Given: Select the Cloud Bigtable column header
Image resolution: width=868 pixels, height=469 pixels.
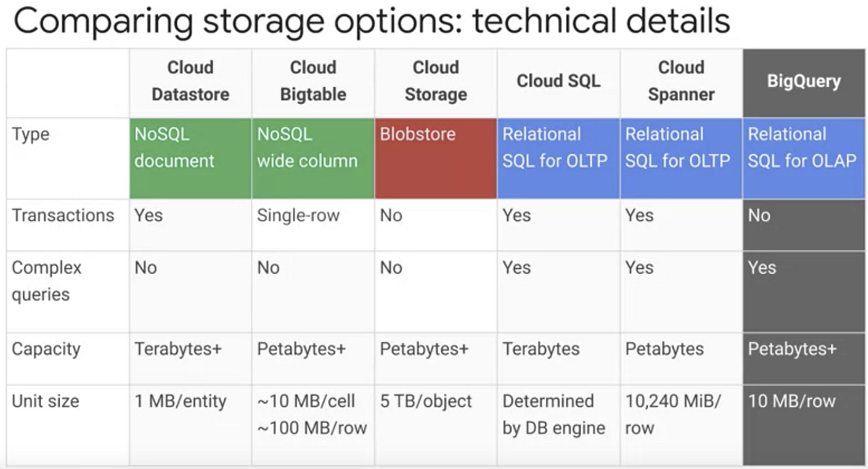Looking at the screenshot, I should tap(313, 81).
